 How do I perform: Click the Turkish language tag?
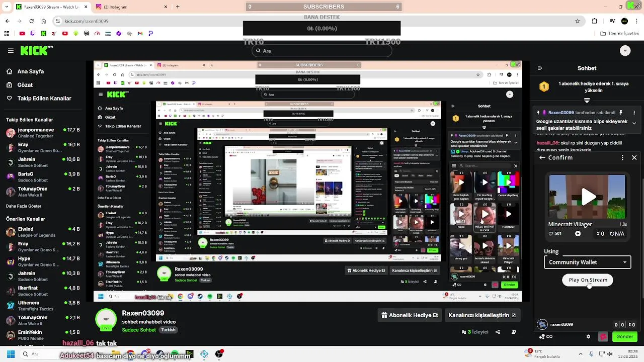click(168, 330)
